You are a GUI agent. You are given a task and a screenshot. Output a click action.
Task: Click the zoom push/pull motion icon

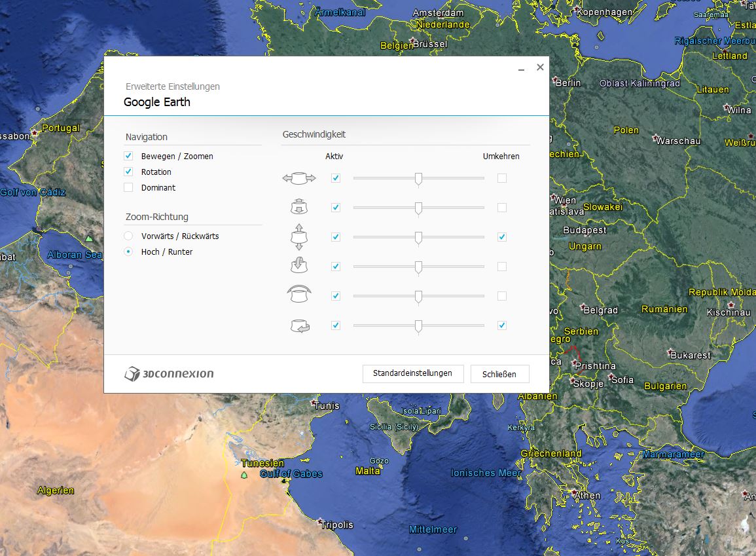299,208
